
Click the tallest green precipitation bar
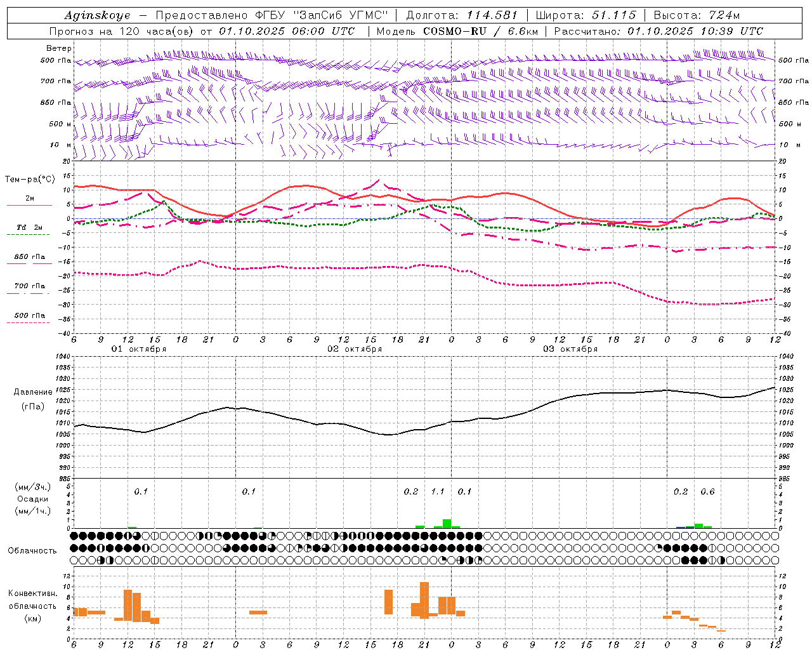pos(447,524)
